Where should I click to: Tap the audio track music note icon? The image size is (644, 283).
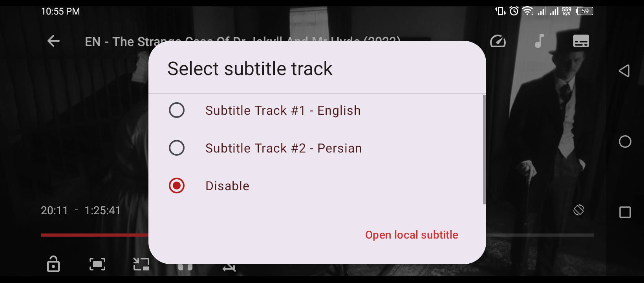tap(540, 41)
